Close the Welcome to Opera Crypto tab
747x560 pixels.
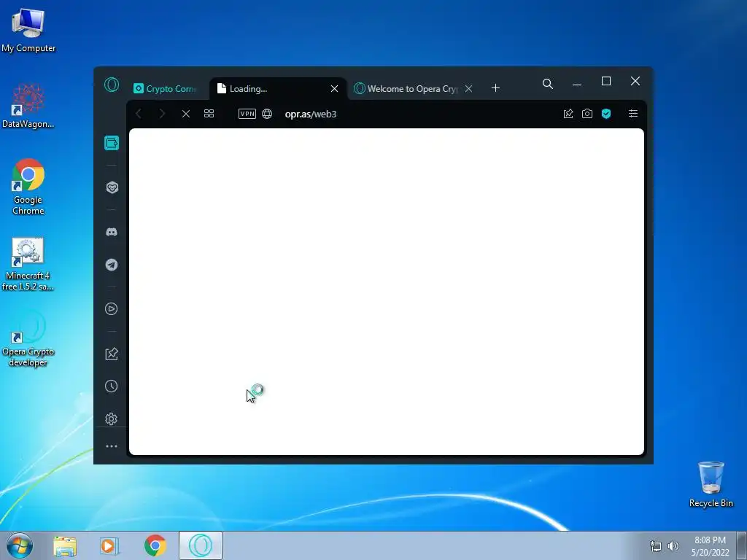469,88
